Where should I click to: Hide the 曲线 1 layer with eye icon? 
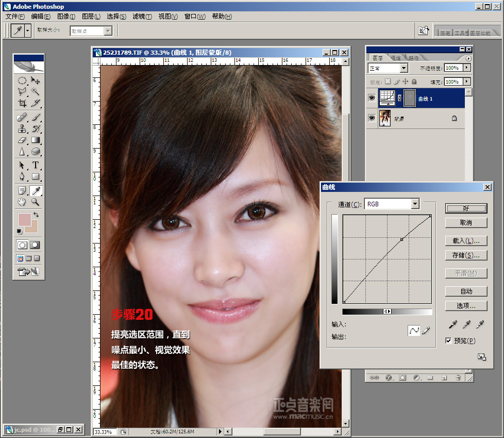372,98
